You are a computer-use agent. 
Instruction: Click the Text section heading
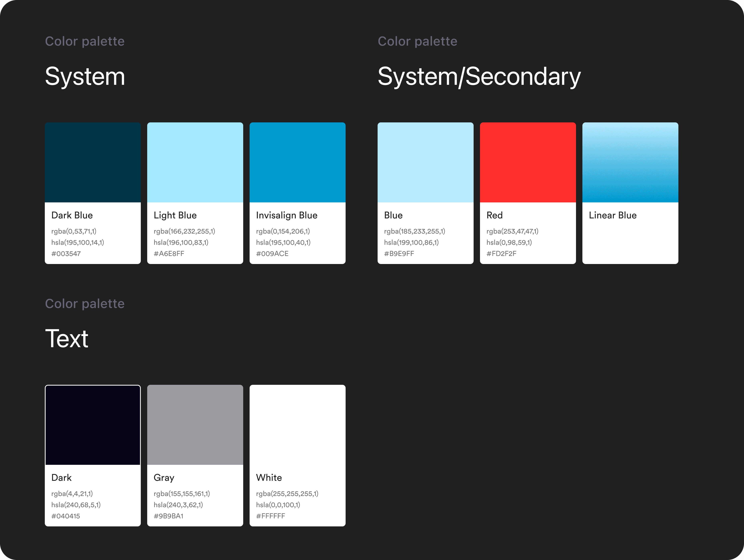[67, 339]
